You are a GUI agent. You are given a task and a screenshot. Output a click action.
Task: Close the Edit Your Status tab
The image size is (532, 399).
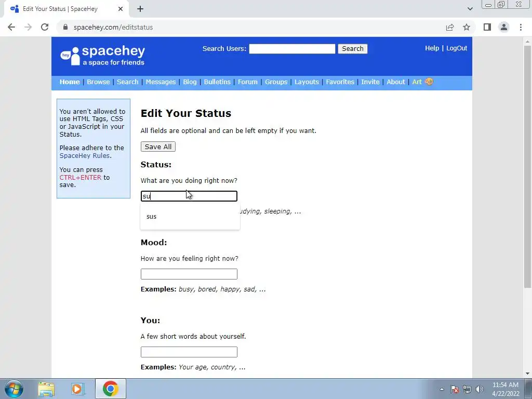click(121, 9)
